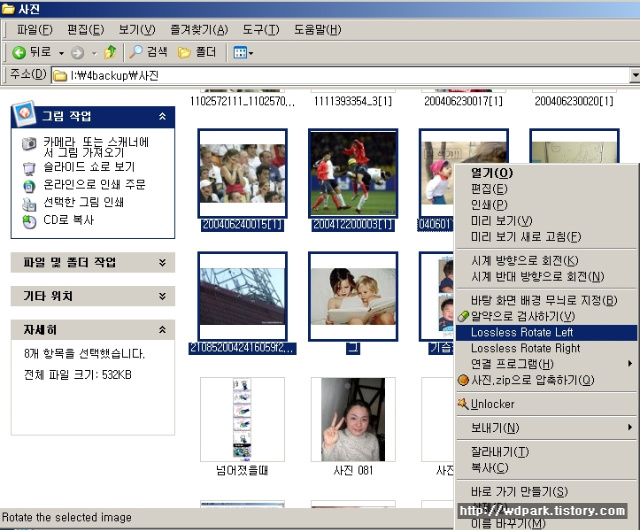The image size is (640, 530).
Task: Open the 도움말(H) menu
Action: (x=318, y=30)
